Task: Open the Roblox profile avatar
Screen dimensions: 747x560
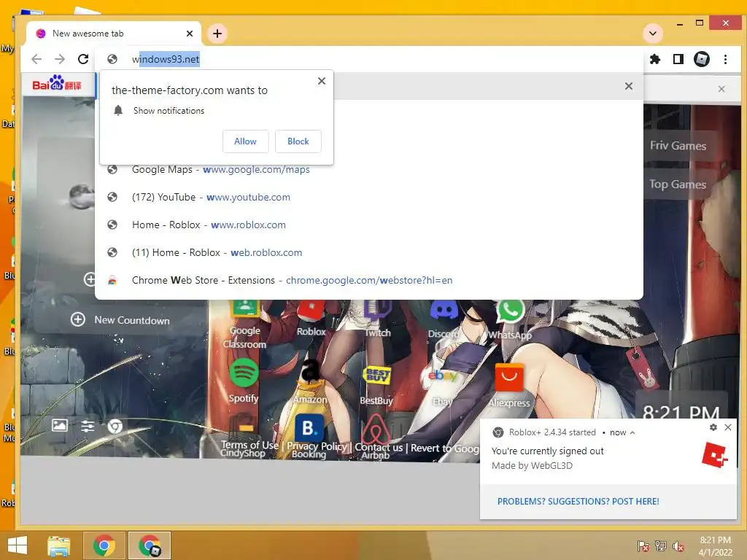Action: [702, 59]
